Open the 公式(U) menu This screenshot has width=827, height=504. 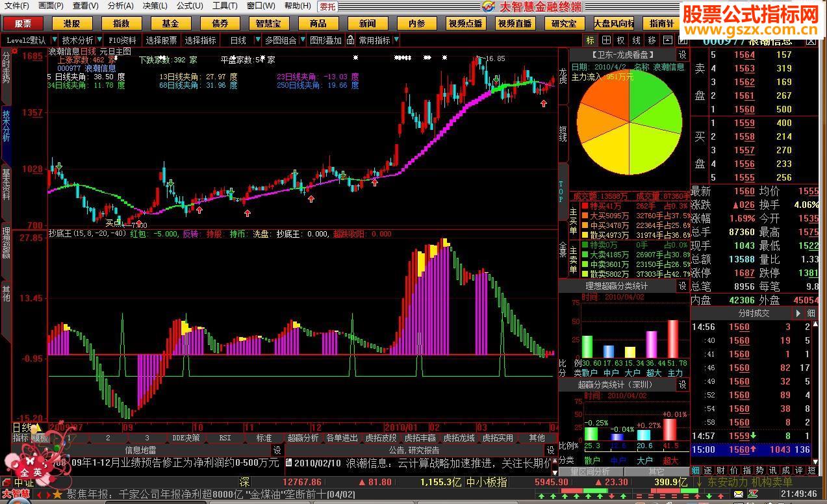coord(190,6)
